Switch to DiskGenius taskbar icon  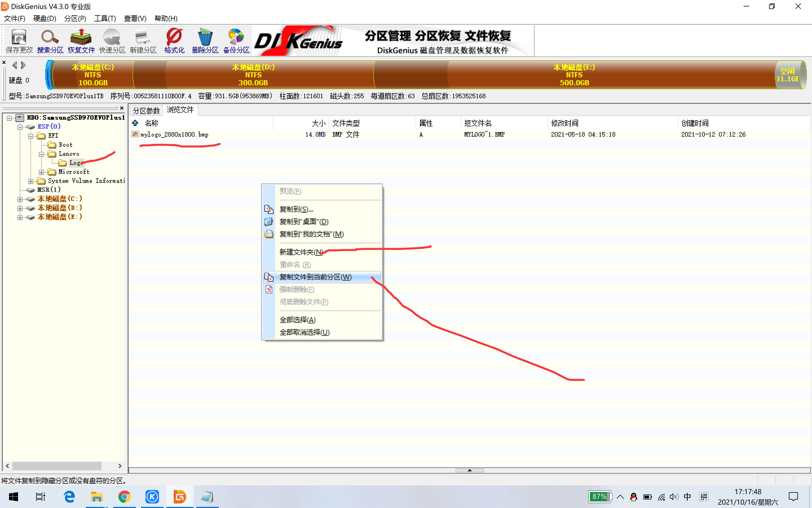tap(180, 497)
